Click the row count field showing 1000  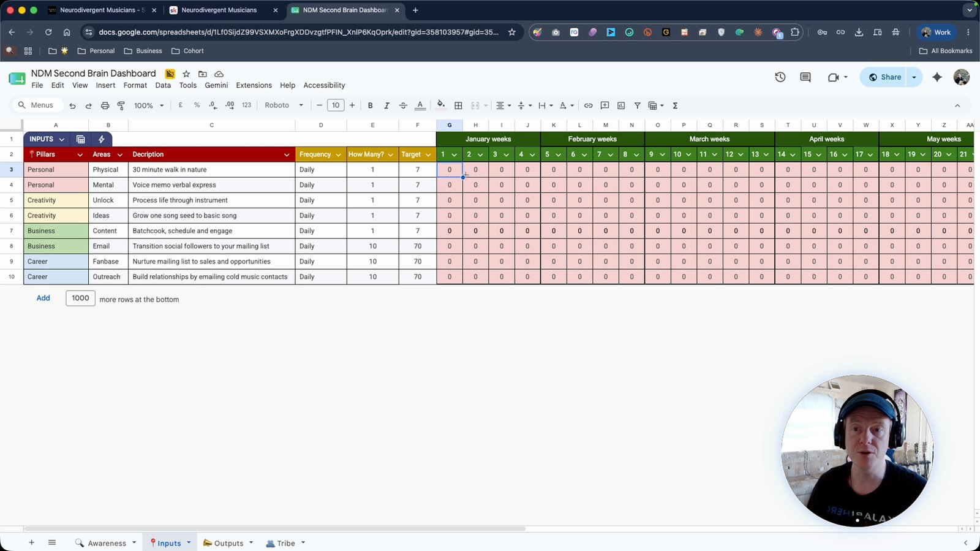[80, 298]
